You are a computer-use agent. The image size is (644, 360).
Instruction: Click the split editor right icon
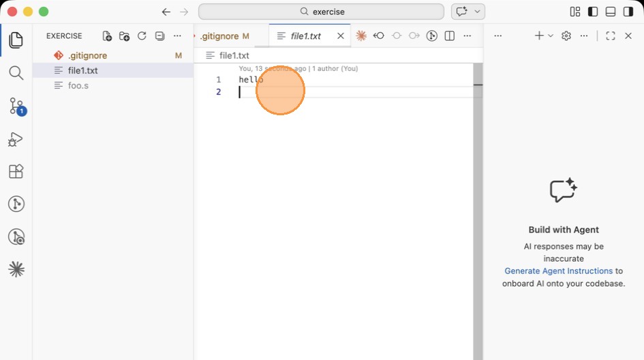pos(450,36)
